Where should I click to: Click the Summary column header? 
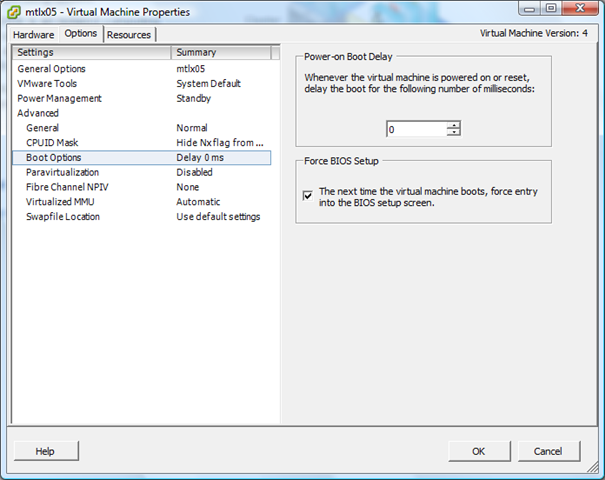(221, 52)
